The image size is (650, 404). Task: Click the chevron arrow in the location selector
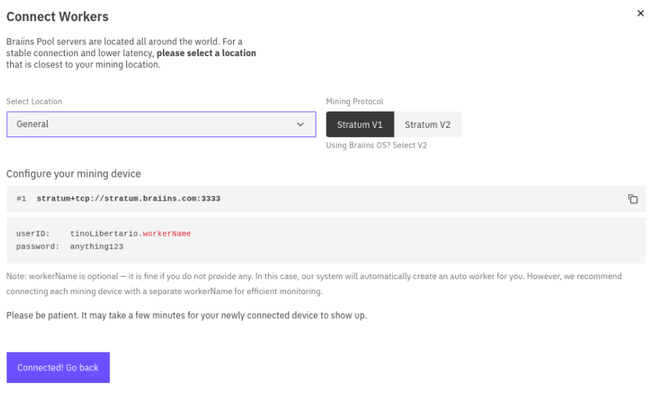point(300,124)
